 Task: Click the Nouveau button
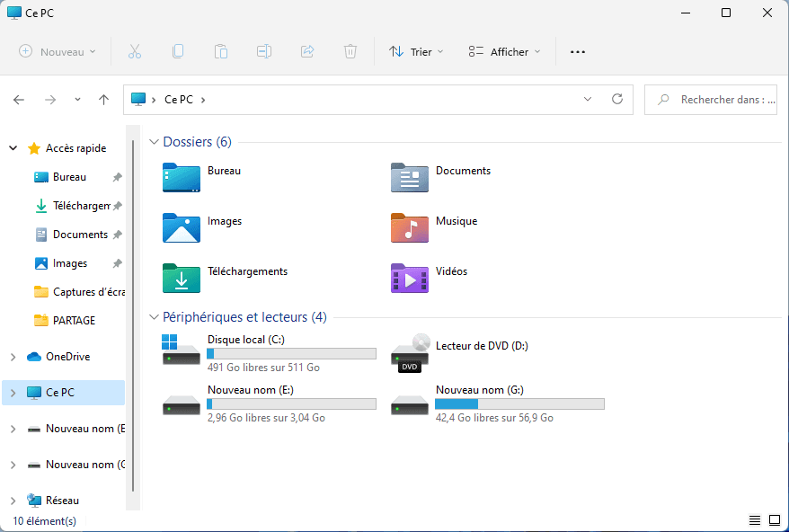coord(58,51)
